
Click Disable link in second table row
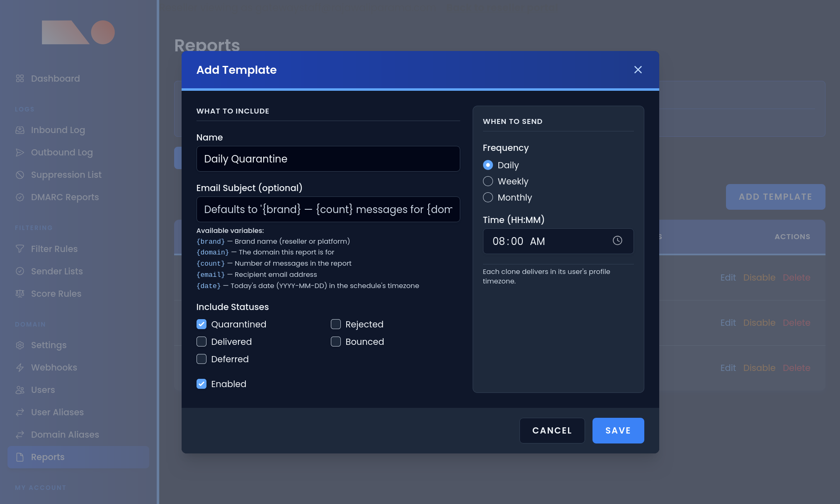tap(759, 323)
